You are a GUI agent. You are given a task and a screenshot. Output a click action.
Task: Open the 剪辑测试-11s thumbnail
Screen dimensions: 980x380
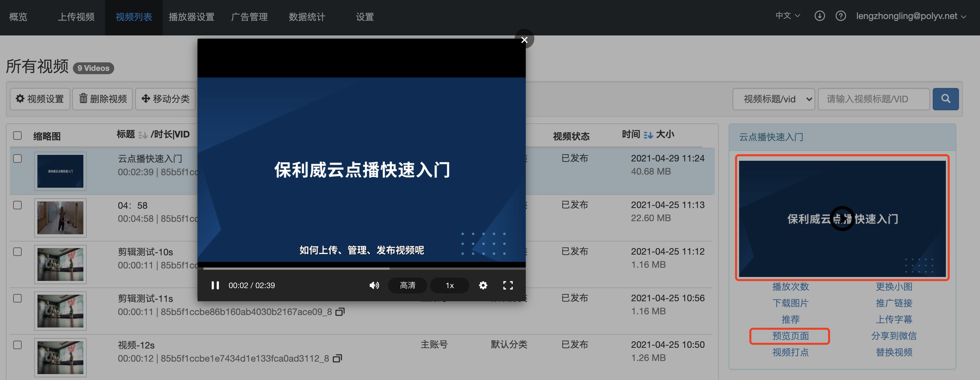(x=60, y=311)
